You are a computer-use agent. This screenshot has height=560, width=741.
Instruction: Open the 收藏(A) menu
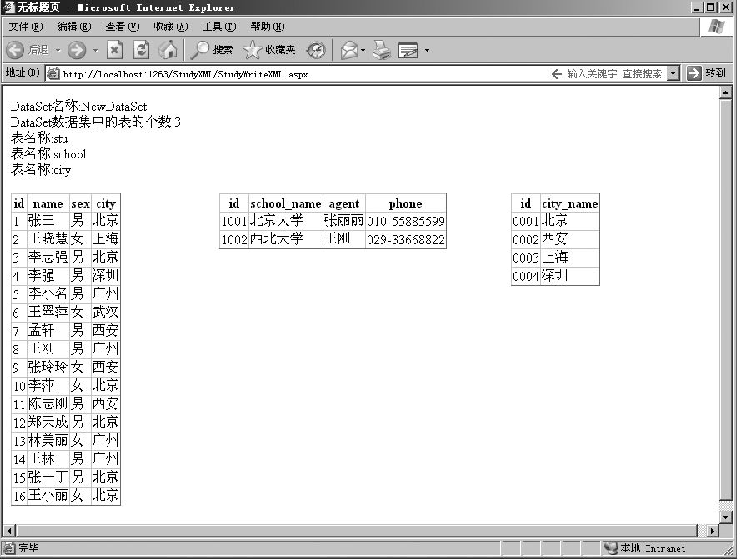tap(171, 27)
